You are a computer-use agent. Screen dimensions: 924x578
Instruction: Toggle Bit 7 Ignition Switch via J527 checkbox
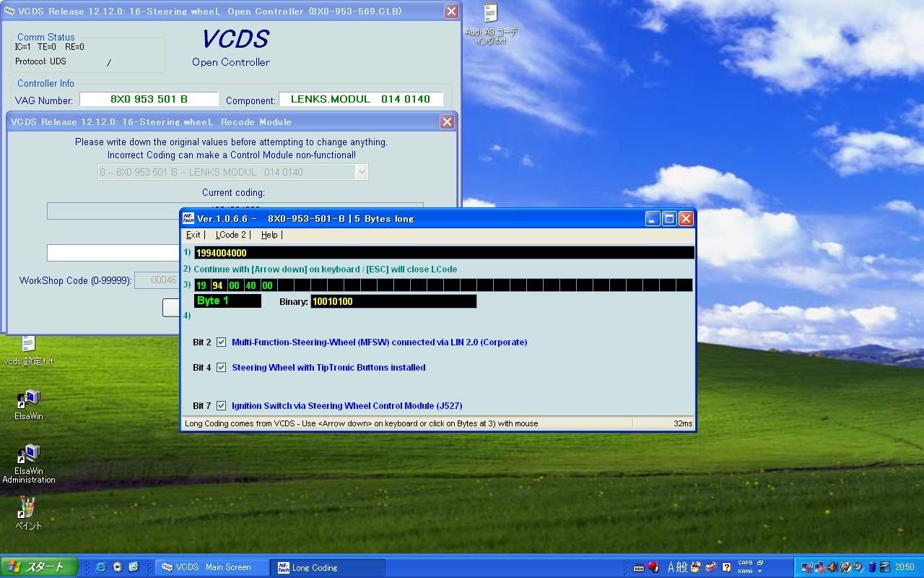coord(221,406)
